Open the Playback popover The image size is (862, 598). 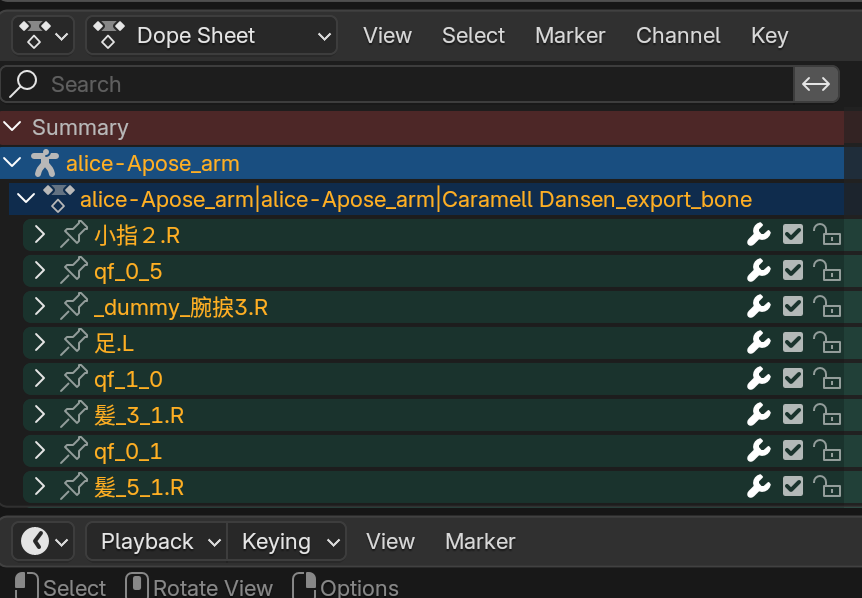(x=157, y=541)
